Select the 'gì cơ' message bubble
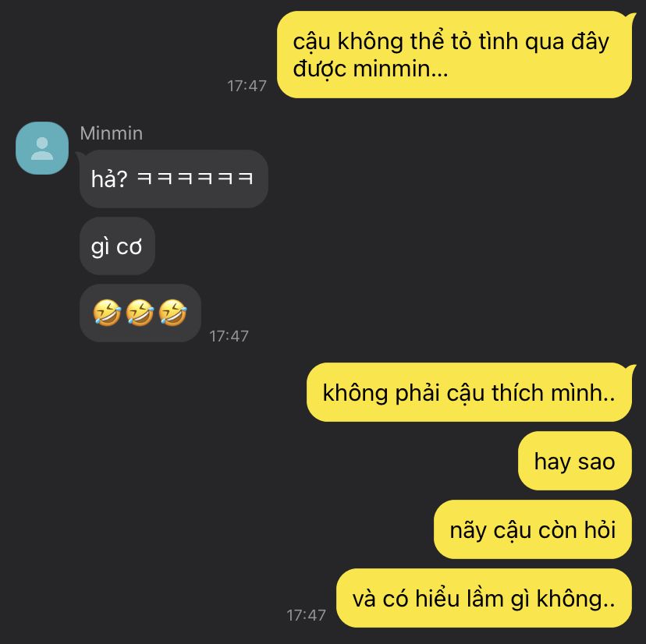 (x=117, y=246)
